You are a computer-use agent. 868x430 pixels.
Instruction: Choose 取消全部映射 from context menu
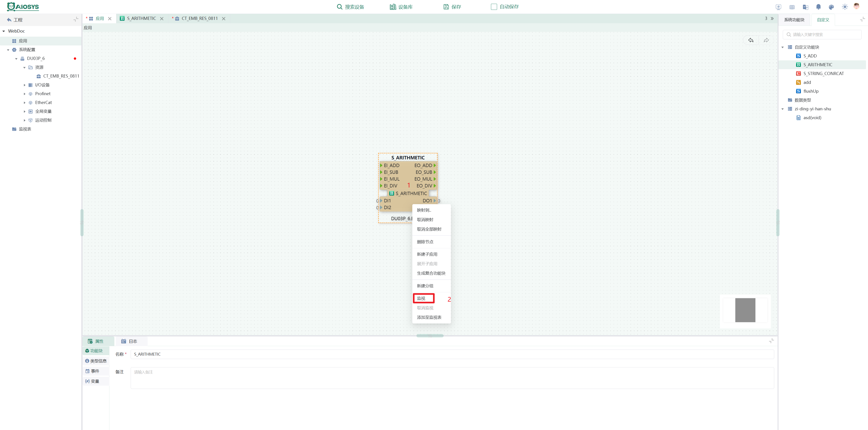coord(431,229)
